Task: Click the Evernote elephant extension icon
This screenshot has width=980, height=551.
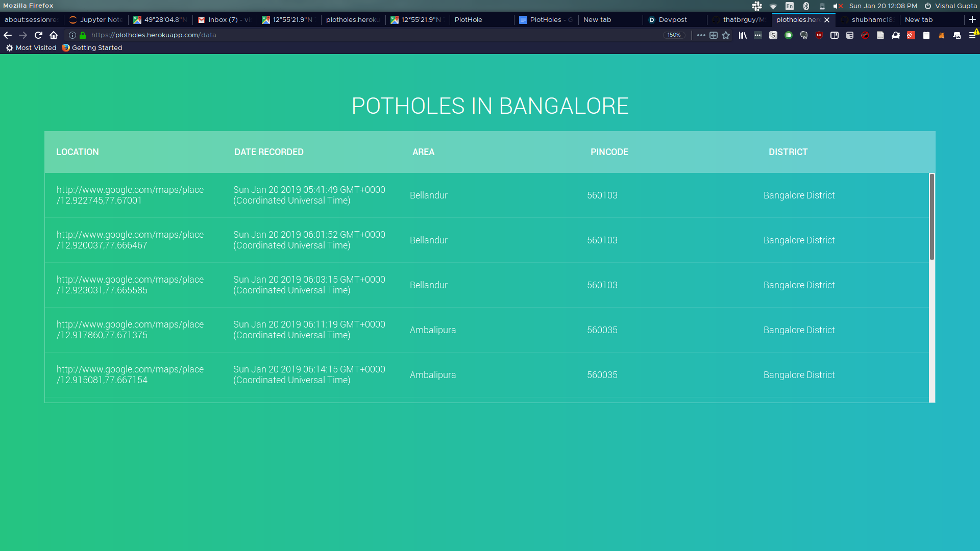Action: click(804, 35)
